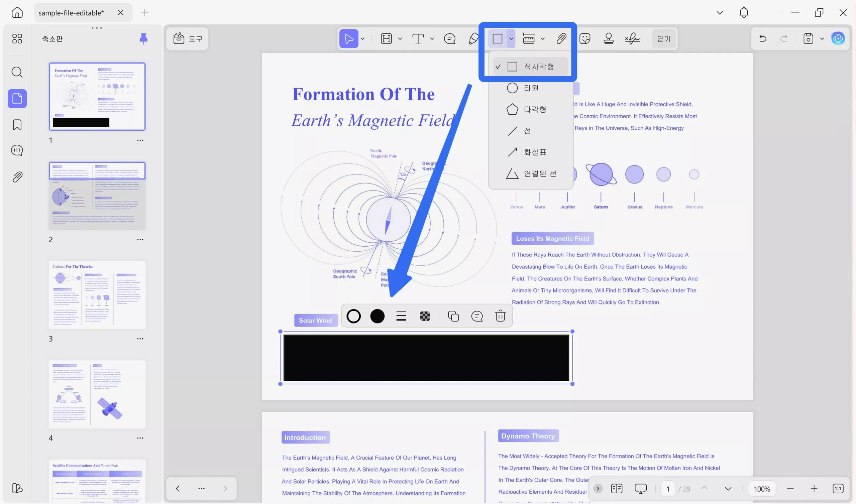
Task: Select the cursor selection tool
Action: 348,39
